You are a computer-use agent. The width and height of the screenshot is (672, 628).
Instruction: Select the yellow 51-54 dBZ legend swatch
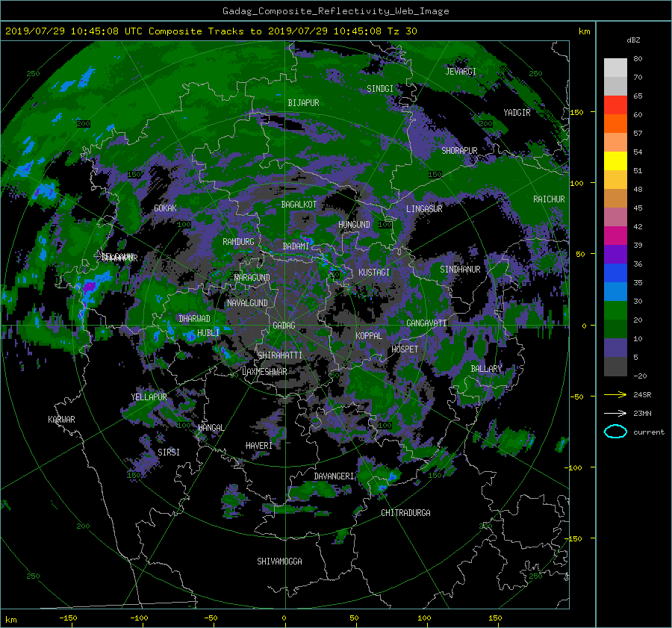615,161
